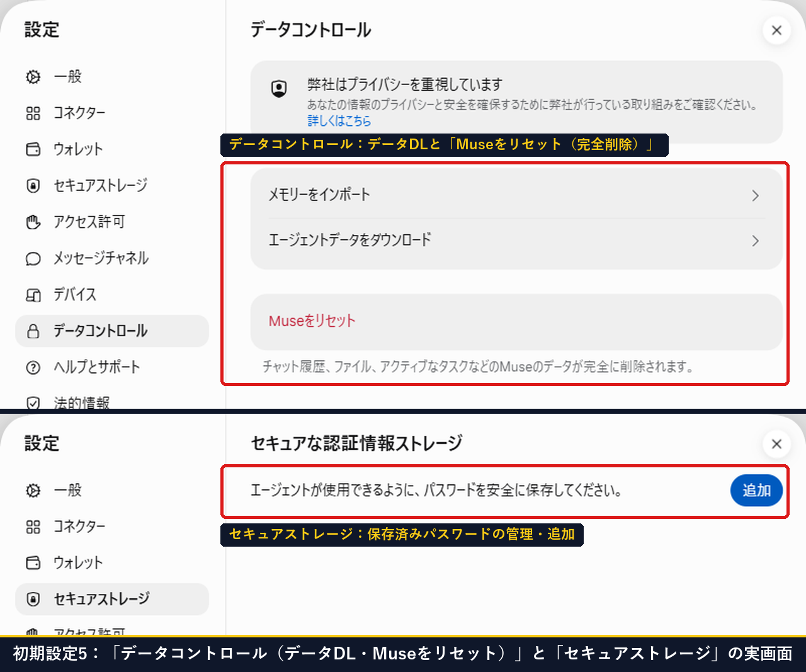
Task: Click the blue 追加 button
Action: pyautogui.click(x=756, y=491)
